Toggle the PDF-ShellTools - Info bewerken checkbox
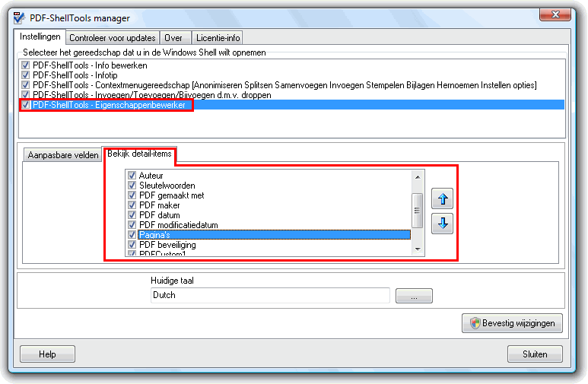This screenshot has width=588, height=384. click(26, 65)
